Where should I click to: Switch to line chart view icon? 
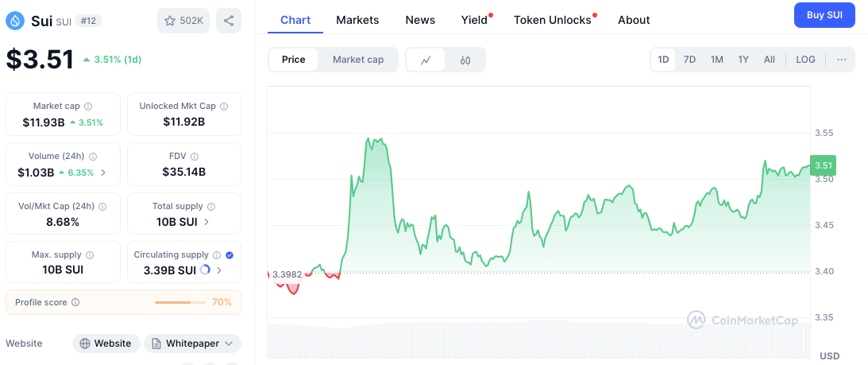pyautogui.click(x=426, y=60)
